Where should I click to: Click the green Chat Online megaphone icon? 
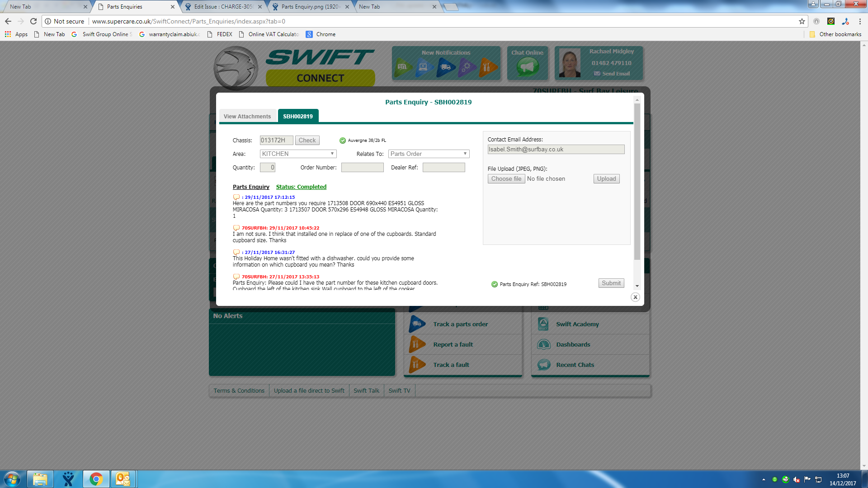(x=527, y=67)
